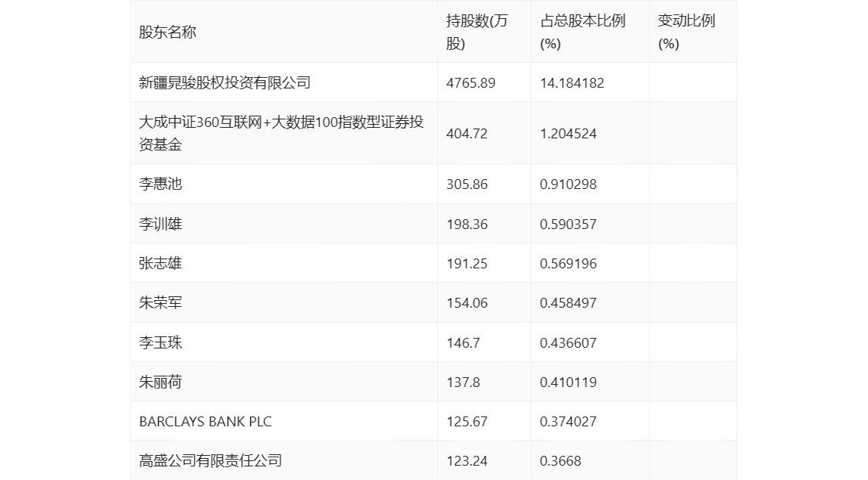868x480 pixels.
Task: Click the value 146.7
Action: pos(463,342)
